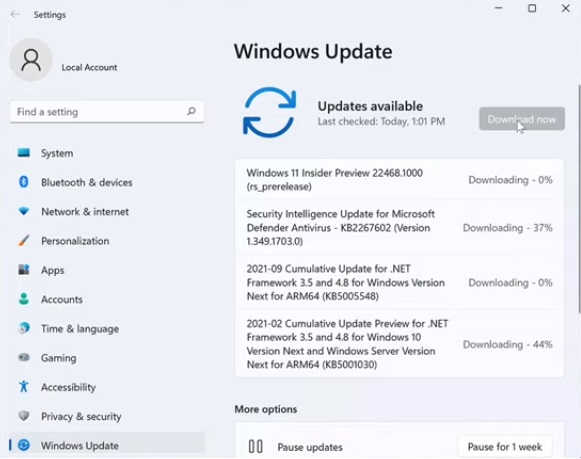
Task: Close the Settings window
Action: [x=565, y=8]
